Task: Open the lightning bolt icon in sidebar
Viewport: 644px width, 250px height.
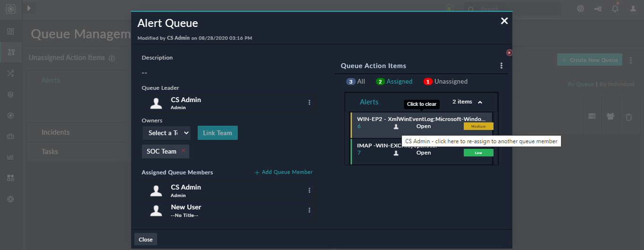Action: pyautogui.click(x=10, y=115)
